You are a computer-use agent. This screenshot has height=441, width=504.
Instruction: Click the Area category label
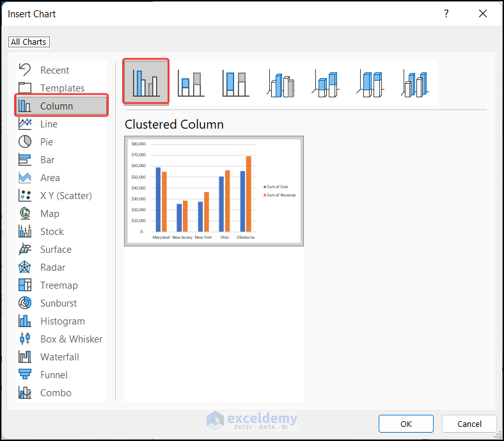click(x=50, y=178)
